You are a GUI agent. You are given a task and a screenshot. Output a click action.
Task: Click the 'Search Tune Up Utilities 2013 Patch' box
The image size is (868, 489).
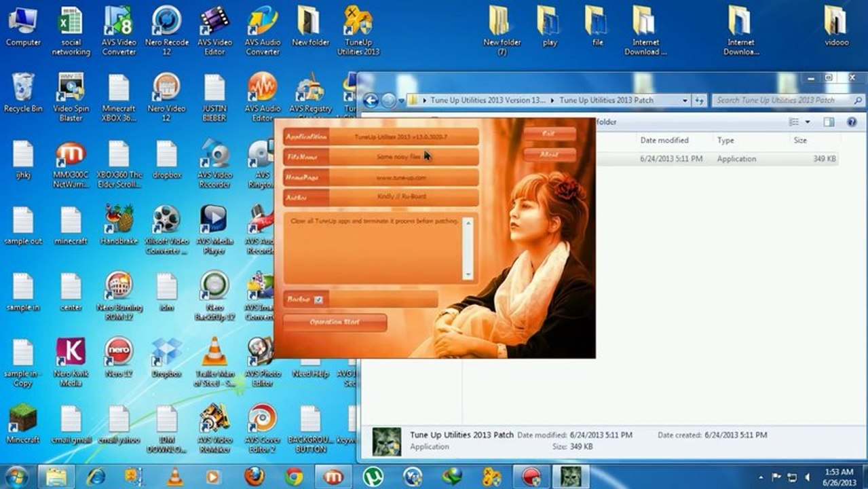click(x=787, y=101)
